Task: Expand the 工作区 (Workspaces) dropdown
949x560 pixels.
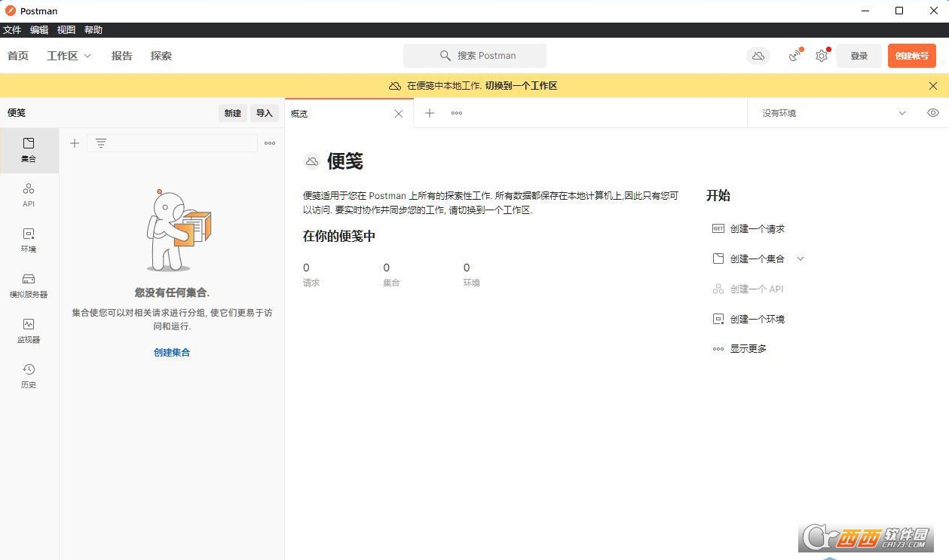Action: click(69, 56)
